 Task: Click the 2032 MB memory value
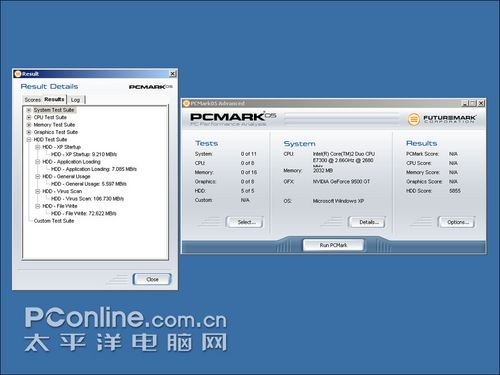tap(323, 170)
